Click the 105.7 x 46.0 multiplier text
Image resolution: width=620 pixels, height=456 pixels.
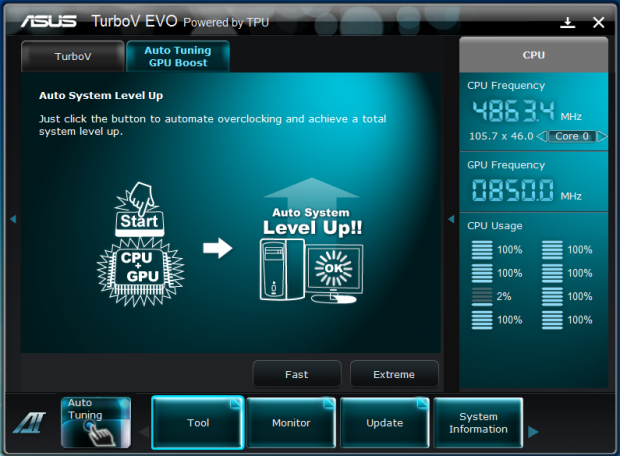[x=501, y=136]
